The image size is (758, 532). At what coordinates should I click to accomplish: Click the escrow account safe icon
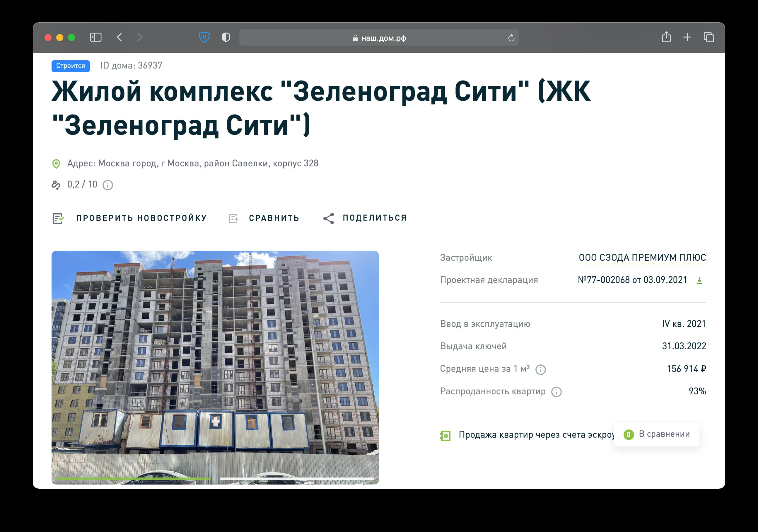[445, 436]
